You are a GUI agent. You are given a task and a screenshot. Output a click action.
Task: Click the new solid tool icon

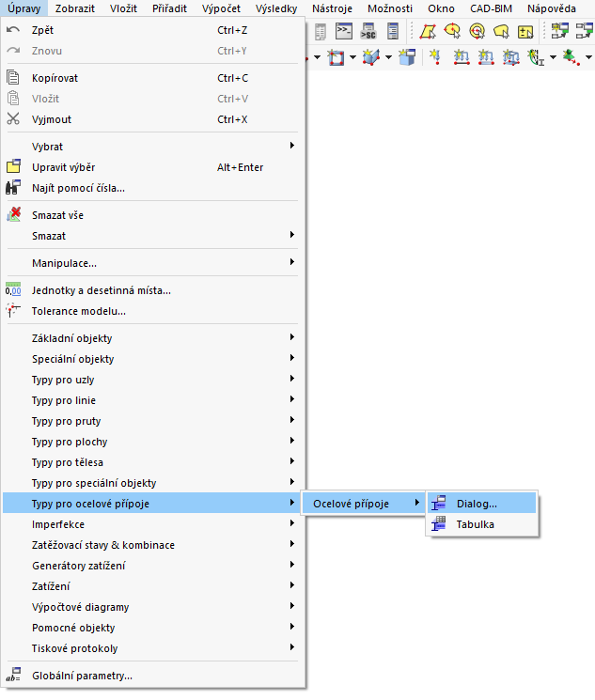(x=371, y=57)
